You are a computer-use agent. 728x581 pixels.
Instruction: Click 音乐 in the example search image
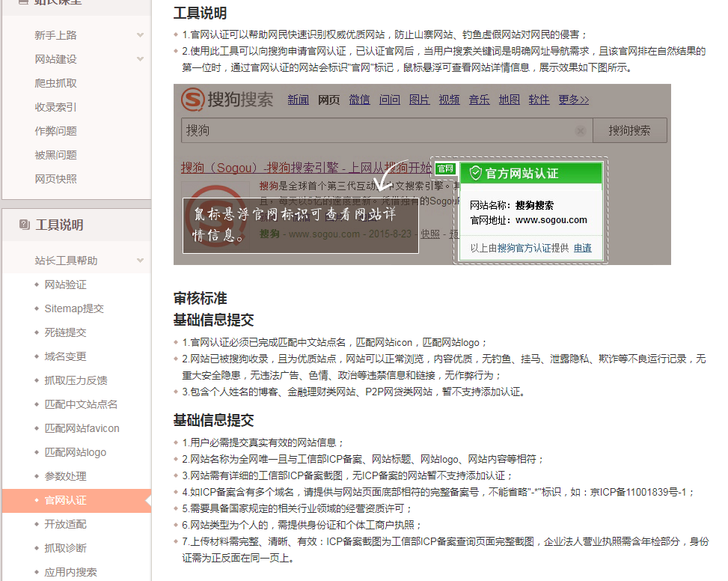479,100
